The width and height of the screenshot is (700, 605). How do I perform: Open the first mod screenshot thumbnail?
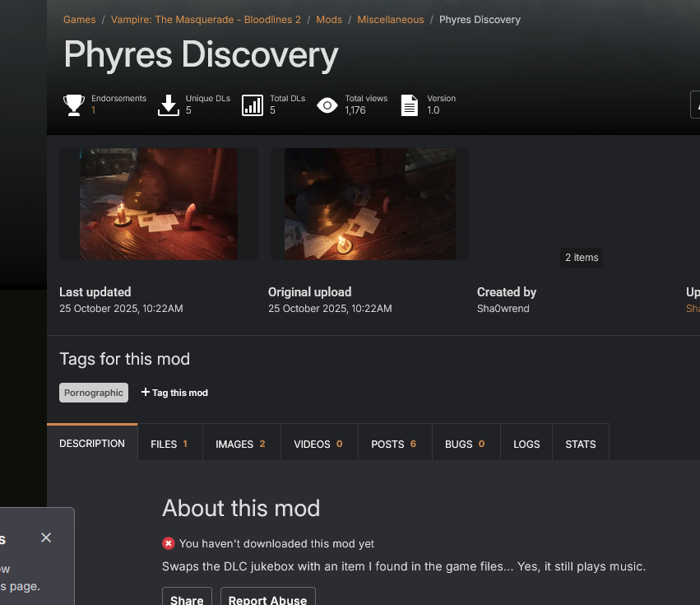159,204
